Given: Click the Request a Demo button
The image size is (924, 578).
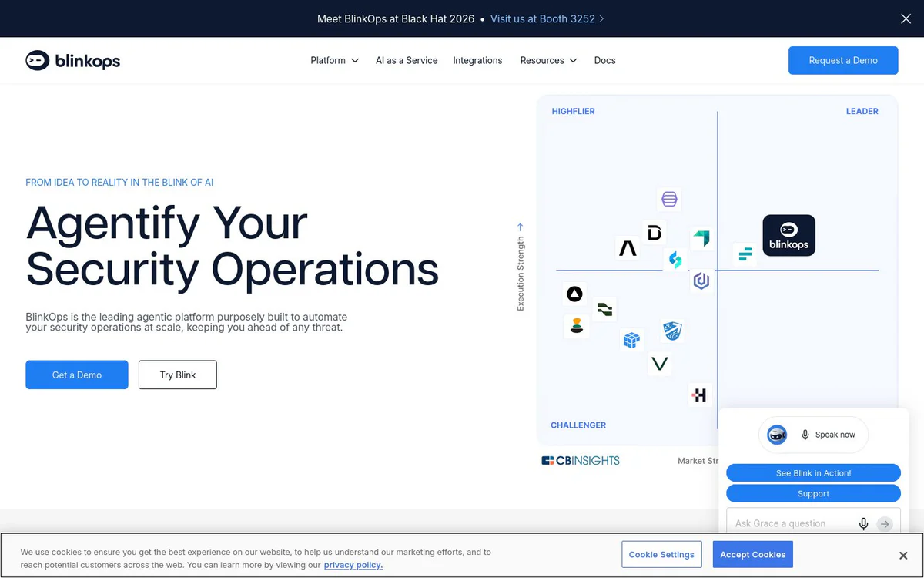Looking at the screenshot, I should pos(843,60).
